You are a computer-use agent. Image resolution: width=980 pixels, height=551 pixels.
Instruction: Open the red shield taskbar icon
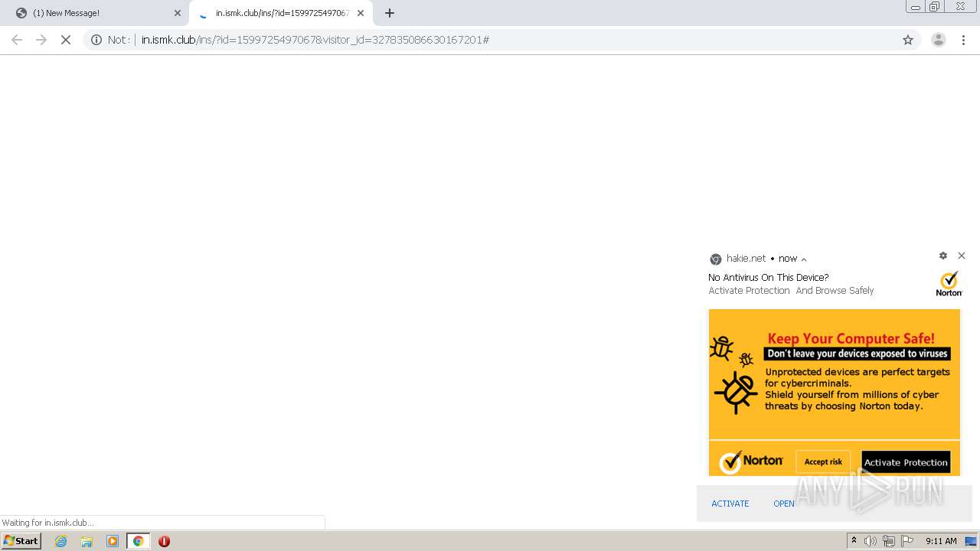coord(164,541)
